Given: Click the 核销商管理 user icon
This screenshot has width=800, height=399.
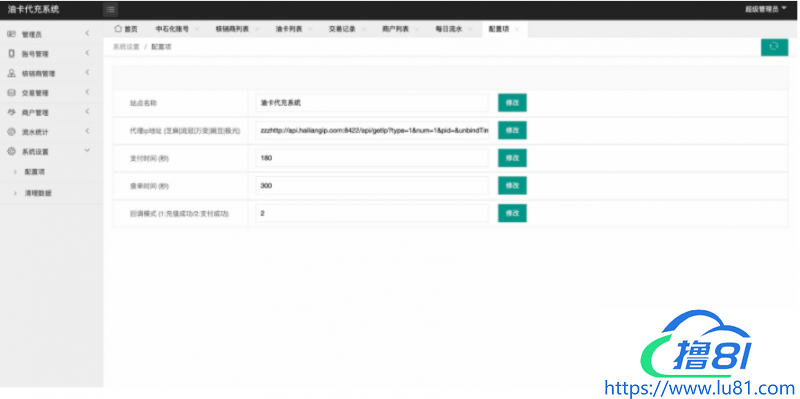Looking at the screenshot, I should 11,73.
